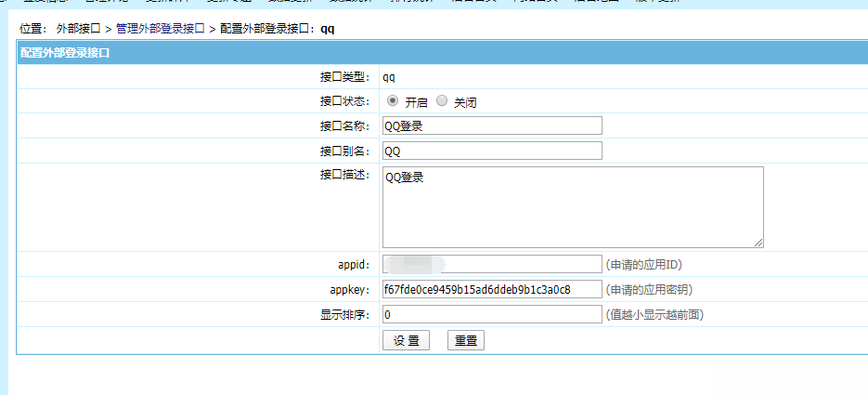Click the (值越小显示越前面) hint text
The image size is (868, 395).
point(654,315)
